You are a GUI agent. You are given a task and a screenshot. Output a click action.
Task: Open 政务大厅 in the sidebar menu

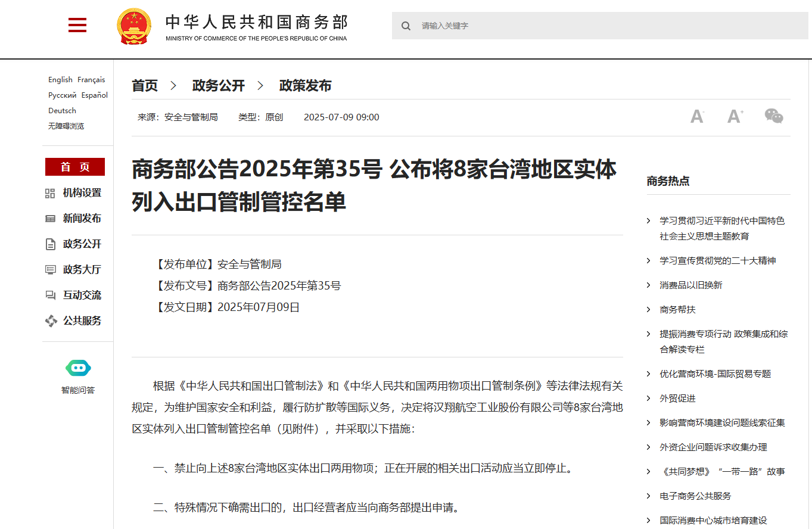[x=82, y=270]
